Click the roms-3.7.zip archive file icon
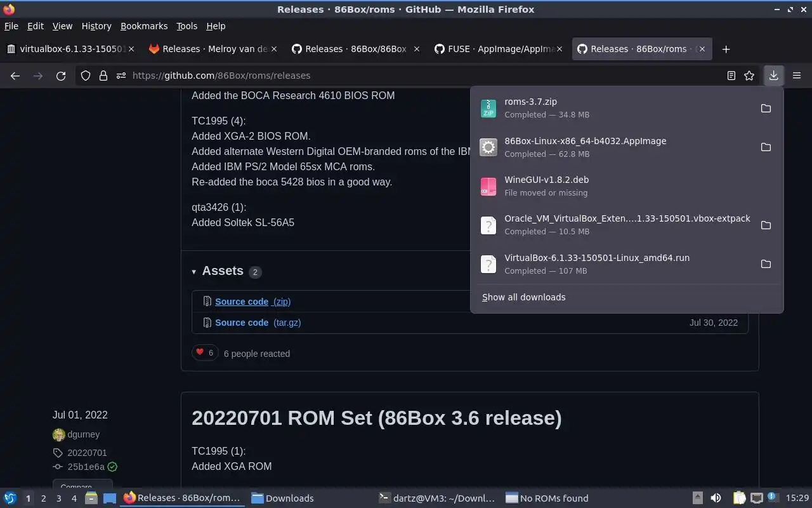 (x=488, y=108)
